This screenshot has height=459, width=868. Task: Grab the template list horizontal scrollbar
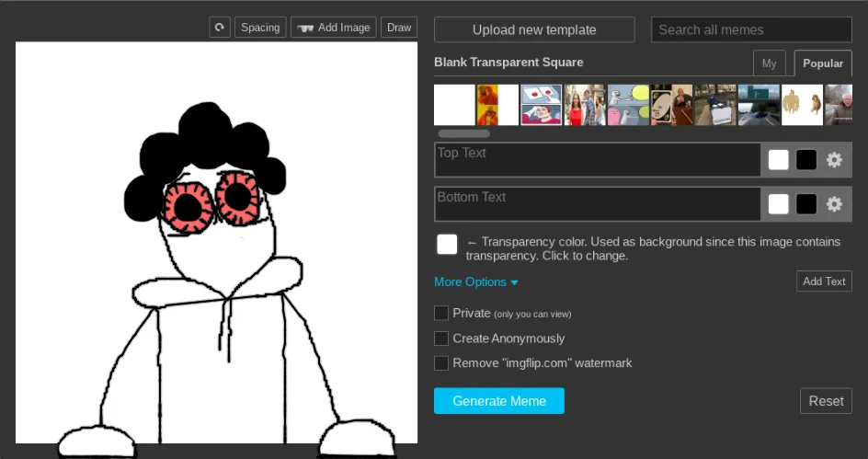pyautogui.click(x=464, y=133)
